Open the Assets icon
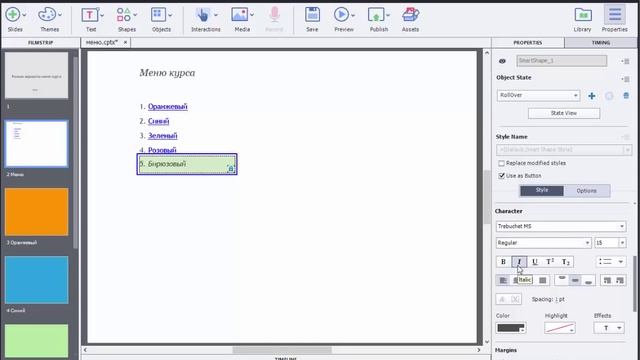 pos(410,15)
